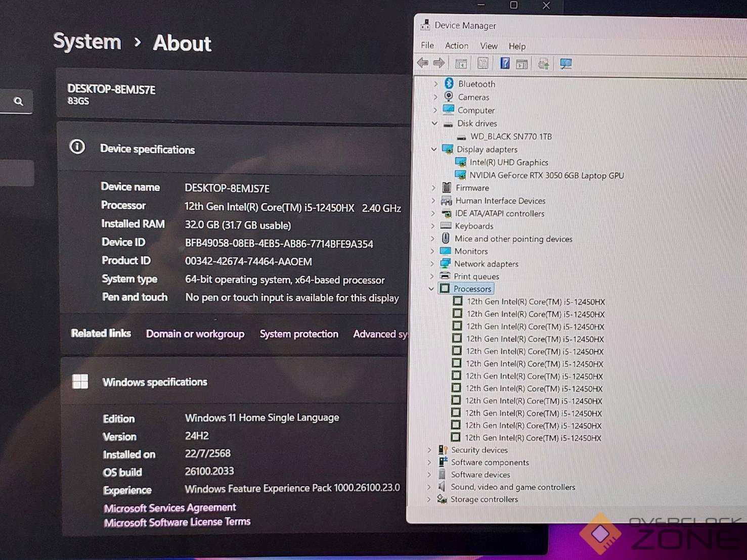Screen dimensions: 747x560
Task: Click the Device Manager title bar icon
Action: (x=425, y=25)
